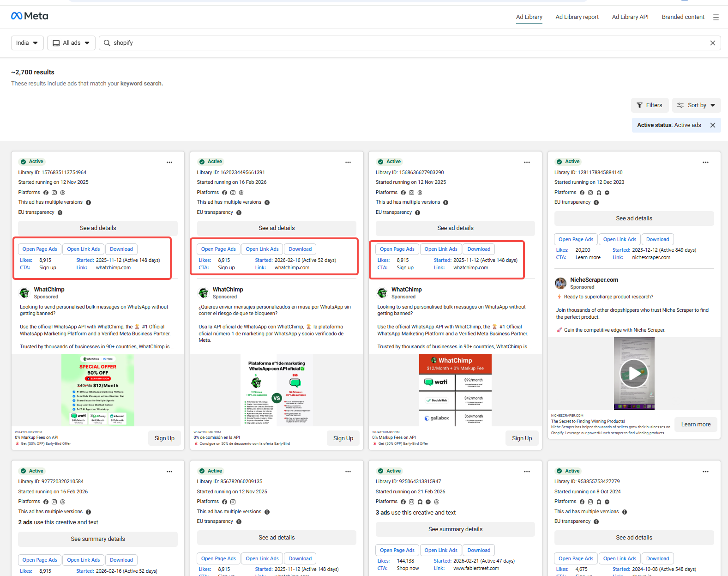Open Link Ads for NicheScraper ad
This screenshot has height=576, width=728.
[620, 240]
